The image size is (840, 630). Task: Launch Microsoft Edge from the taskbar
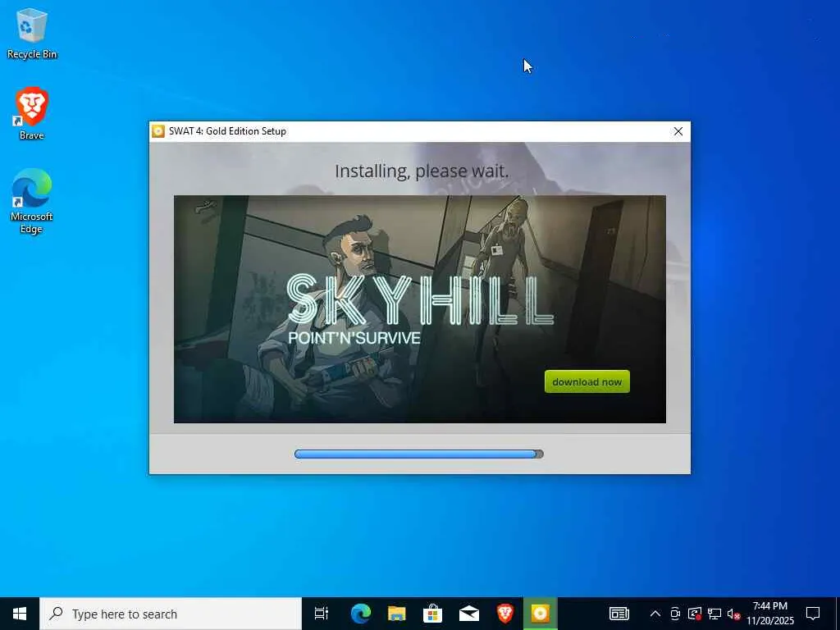coord(361,614)
